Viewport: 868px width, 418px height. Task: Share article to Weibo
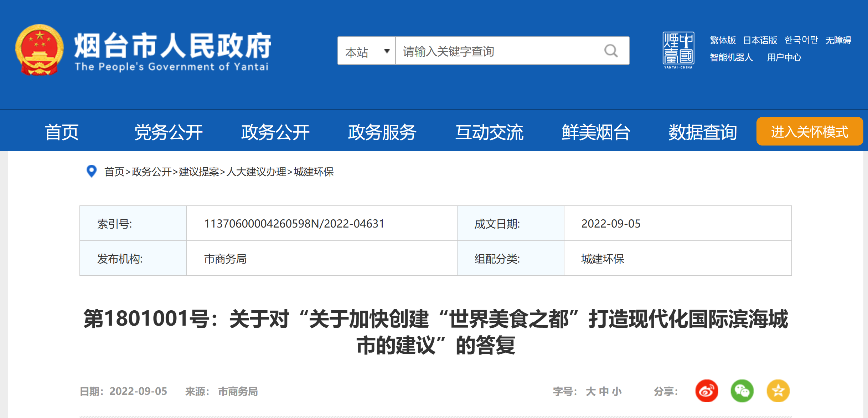point(707,391)
